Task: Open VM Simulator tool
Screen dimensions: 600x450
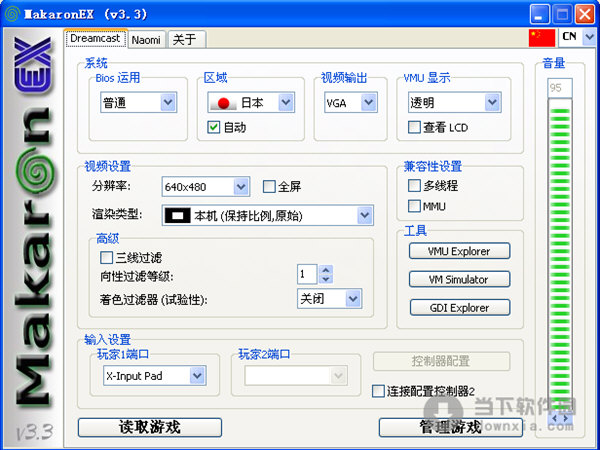Action: click(459, 279)
